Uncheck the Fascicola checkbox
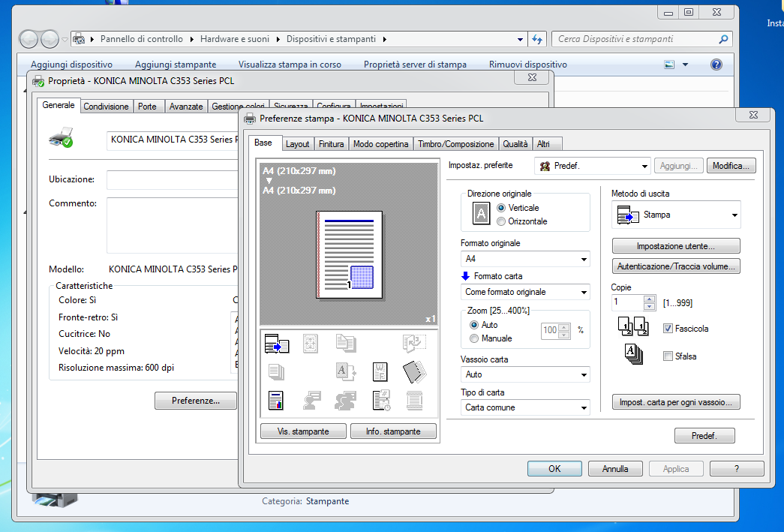This screenshot has height=532, width=784. (x=668, y=329)
